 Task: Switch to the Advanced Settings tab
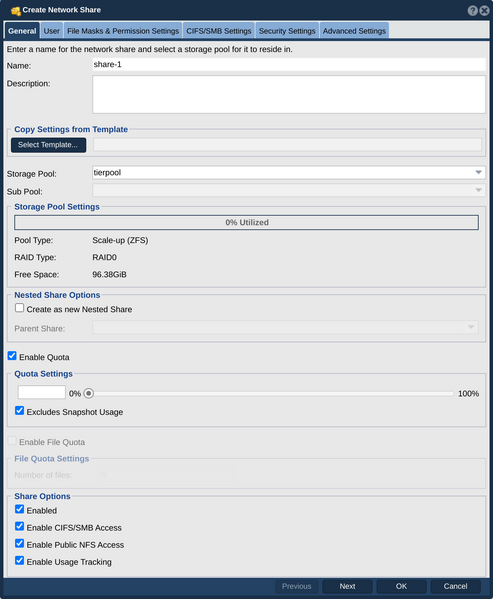[x=354, y=31]
